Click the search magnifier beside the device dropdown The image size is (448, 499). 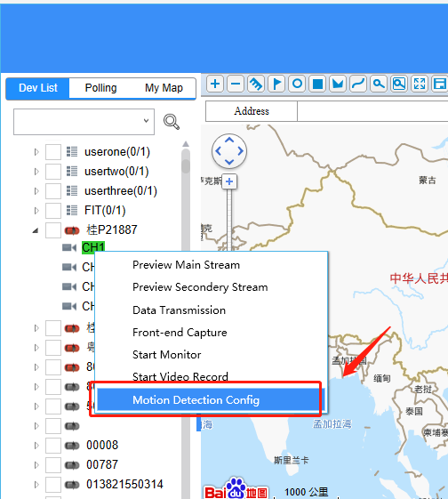(x=172, y=122)
